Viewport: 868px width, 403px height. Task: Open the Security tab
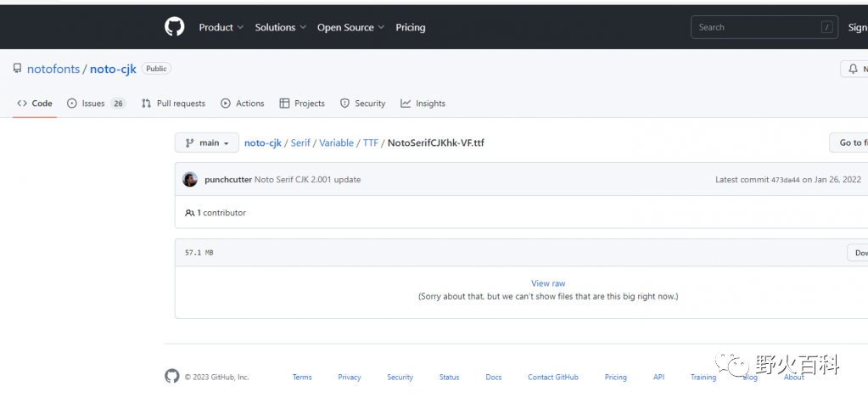click(362, 104)
